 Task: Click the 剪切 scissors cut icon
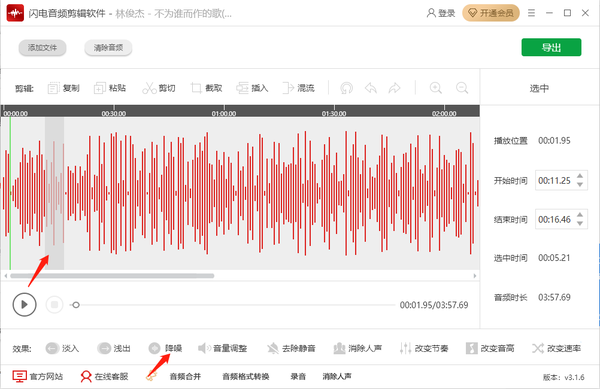[149, 88]
